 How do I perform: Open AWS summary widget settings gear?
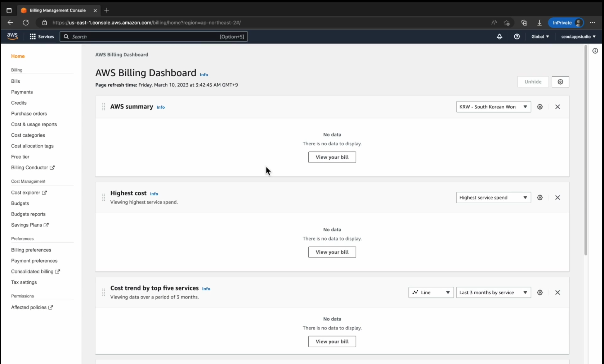pyautogui.click(x=540, y=107)
